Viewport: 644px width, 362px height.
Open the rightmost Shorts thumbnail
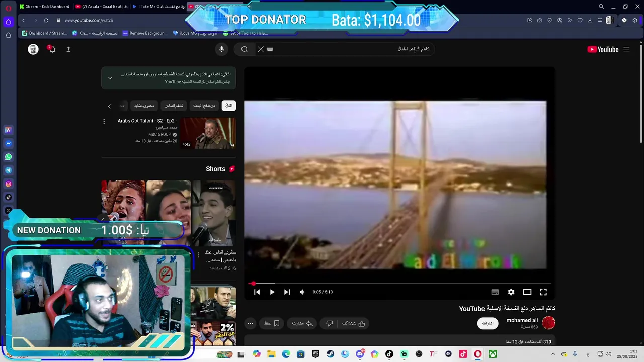pyautogui.click(x=214, y=213)
